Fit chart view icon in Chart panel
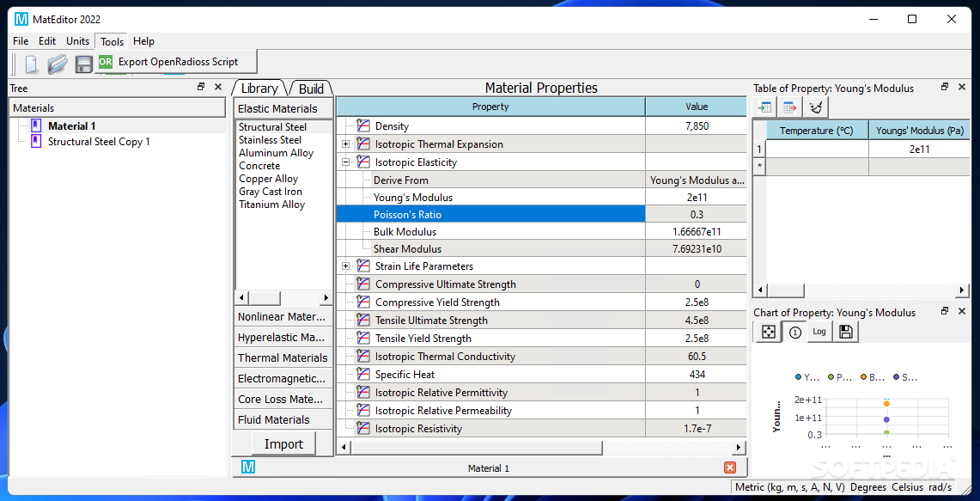The height and width of the screenshot is (501, 980). (769, 332)
